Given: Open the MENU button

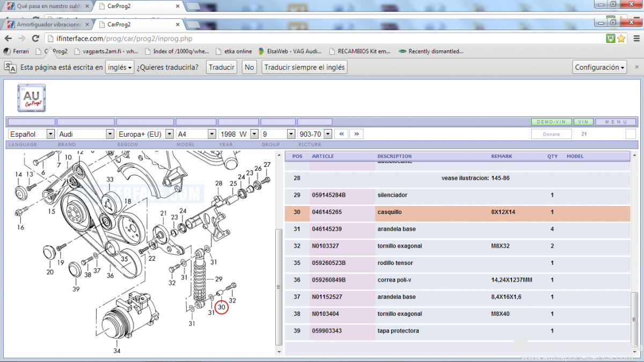Looking at the screenshot, I should pyautogui.click(x=616, y=122).
